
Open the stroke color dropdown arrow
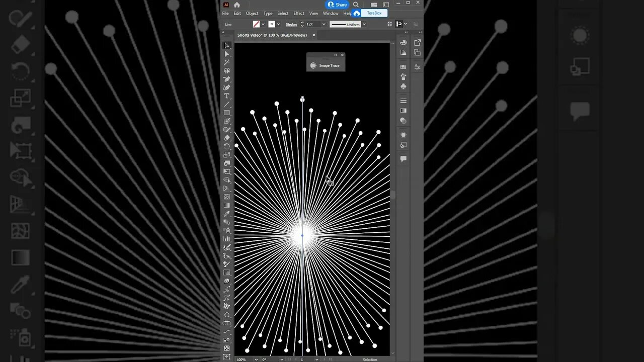pos(278,24)
